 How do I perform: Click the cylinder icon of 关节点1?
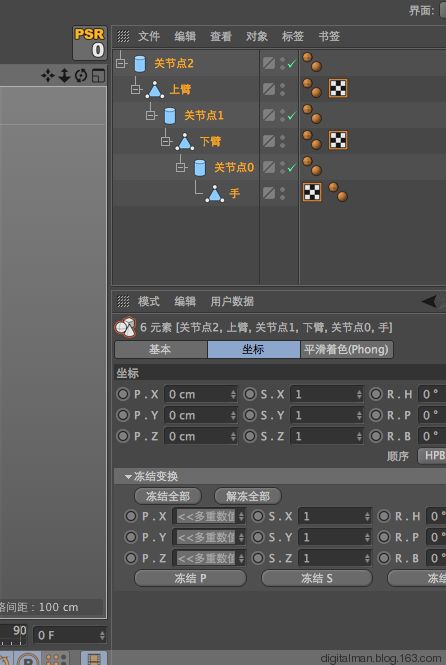coord(170,115)
